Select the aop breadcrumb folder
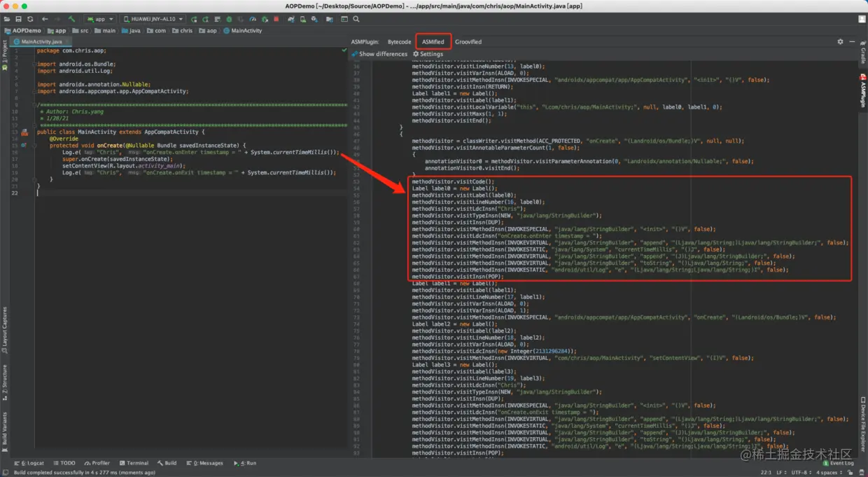Image resolution: width=868 pixels, height=477 pixels. (207, 31)
